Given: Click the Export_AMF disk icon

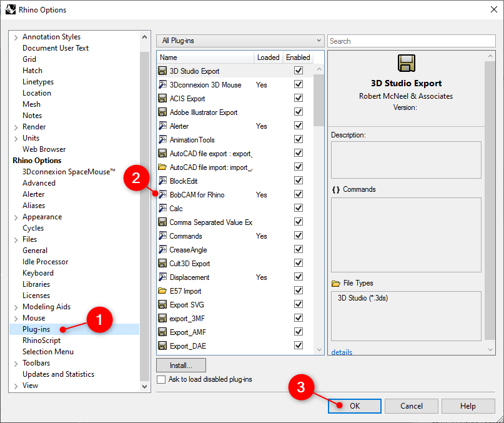Looking at the screenshot, I should click(162, 332).
